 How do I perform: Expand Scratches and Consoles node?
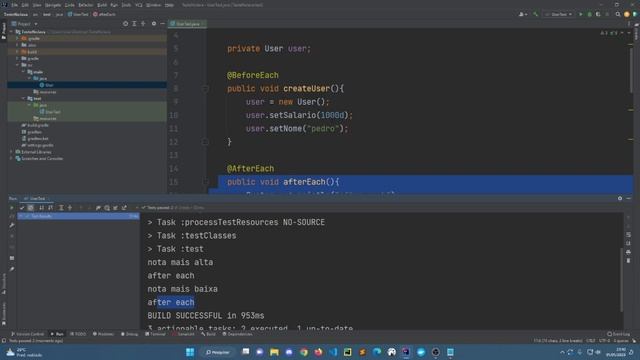pyautogui.click(x=12, y=158)
